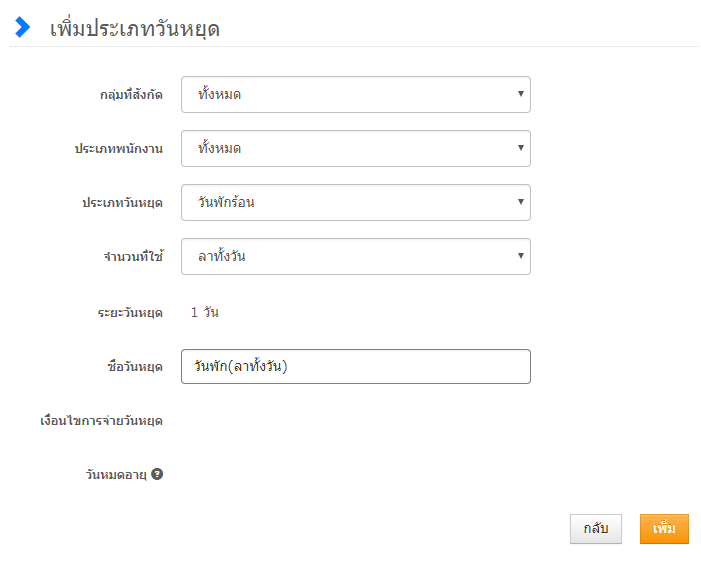This screenshot has width=701, height=563.
Task: Click the "1 วัน" duration value
Action: coord(205,313)
